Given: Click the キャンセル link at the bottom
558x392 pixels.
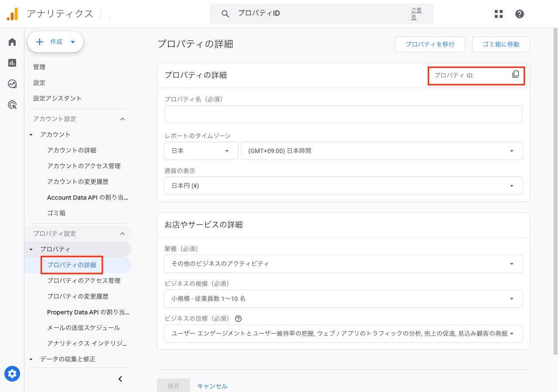Looking at the screenshot, I should (212, 385).
